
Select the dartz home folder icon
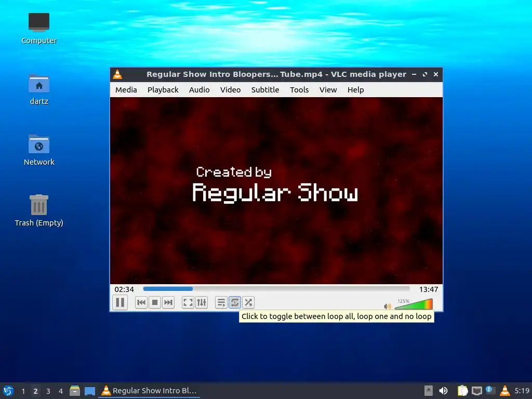point(39,89)
